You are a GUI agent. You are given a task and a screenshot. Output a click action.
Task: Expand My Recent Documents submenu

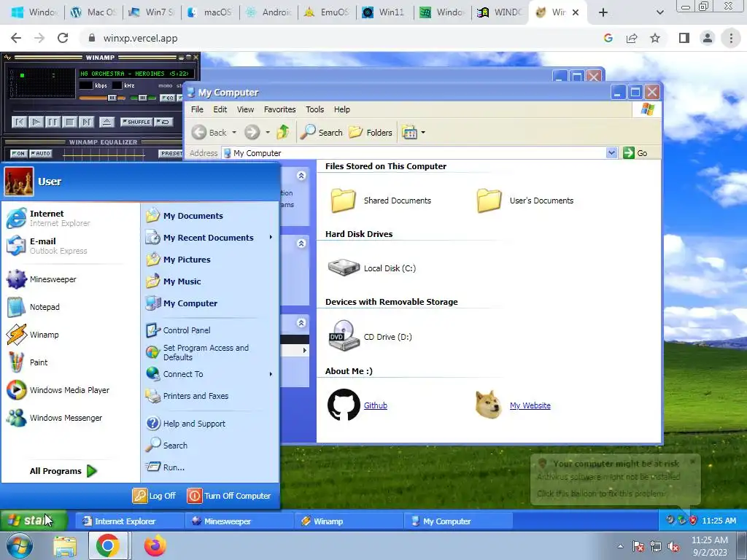(209, 238)
